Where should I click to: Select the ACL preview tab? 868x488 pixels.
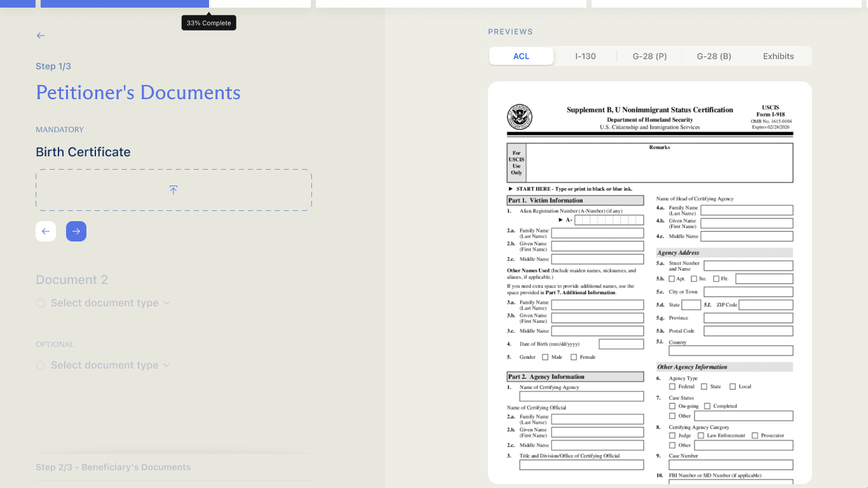521,56
